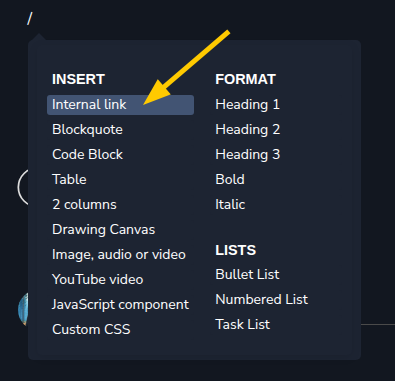Apply Heading 3 format
The height and width of the screenshot is (381, 395).
[x=248, y=155]
